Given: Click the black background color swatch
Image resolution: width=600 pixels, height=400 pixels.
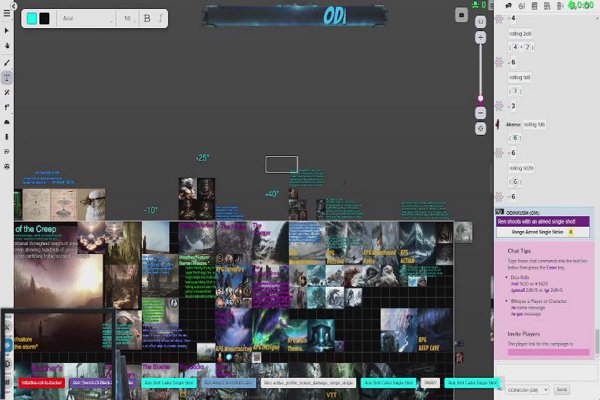Looking at the screenshot, I should [x=44, y=18].
